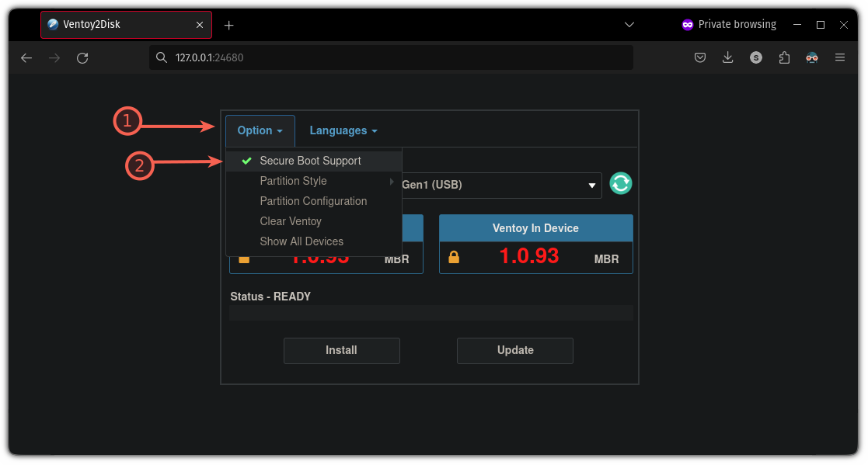Click the lock icon in Ventoy In Device
The height and width of the screenshot is (465, 868).
(x=454, y=257)
